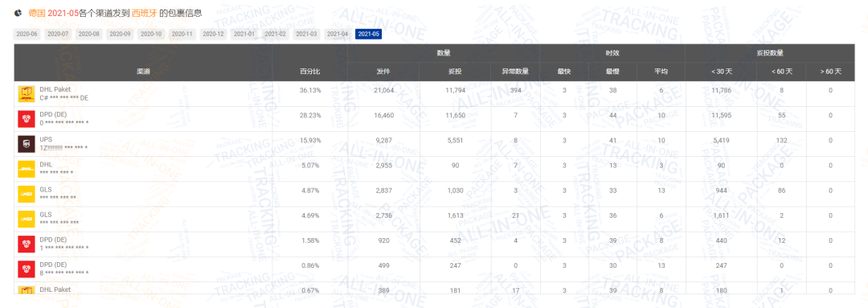Click the UPS carrier logo
868x308 pixels.
[27, 144]
